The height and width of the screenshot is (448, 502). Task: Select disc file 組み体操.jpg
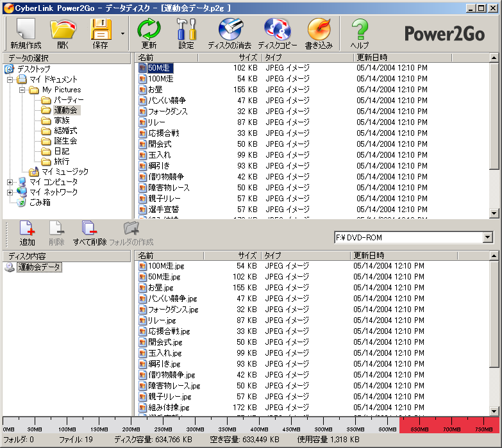tap(169, 408)
